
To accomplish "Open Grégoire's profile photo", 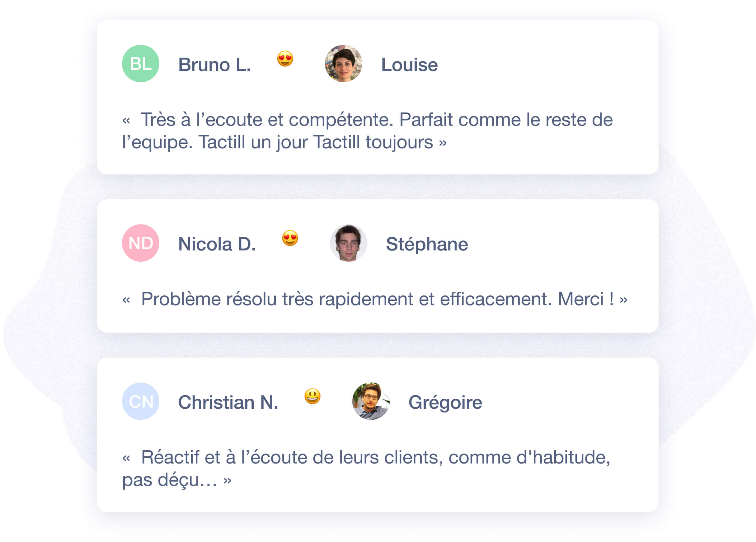I will [x=371, y=401].
